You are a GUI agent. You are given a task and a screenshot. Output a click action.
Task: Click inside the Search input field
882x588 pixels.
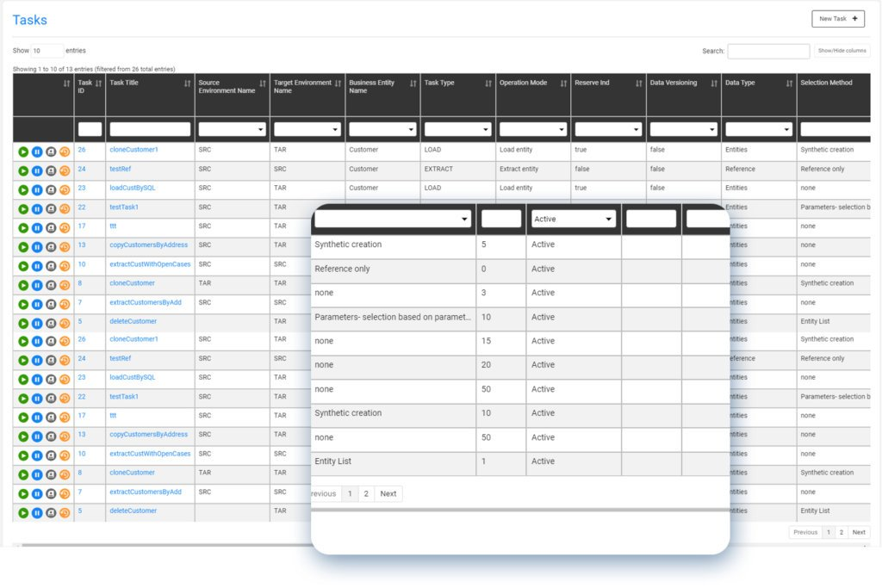click(x=769, y=50)
